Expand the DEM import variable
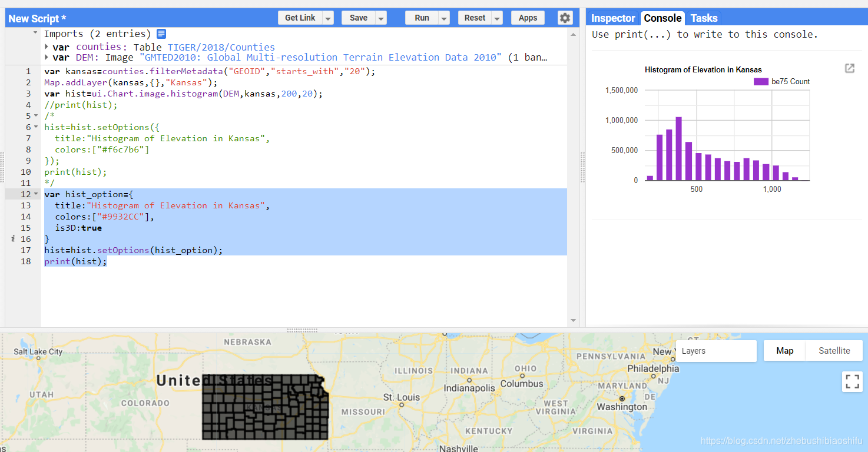Screen dimensions: 868x452 [x=47, y=58]
